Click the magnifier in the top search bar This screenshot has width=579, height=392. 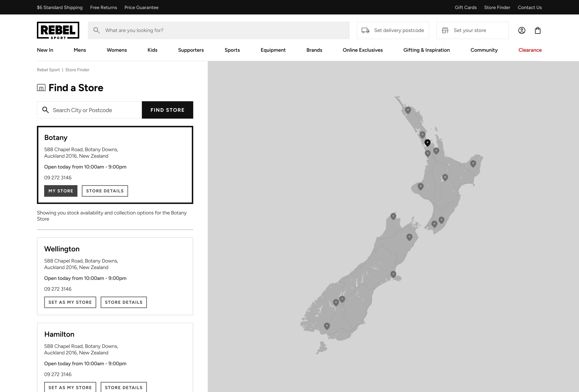96,30
